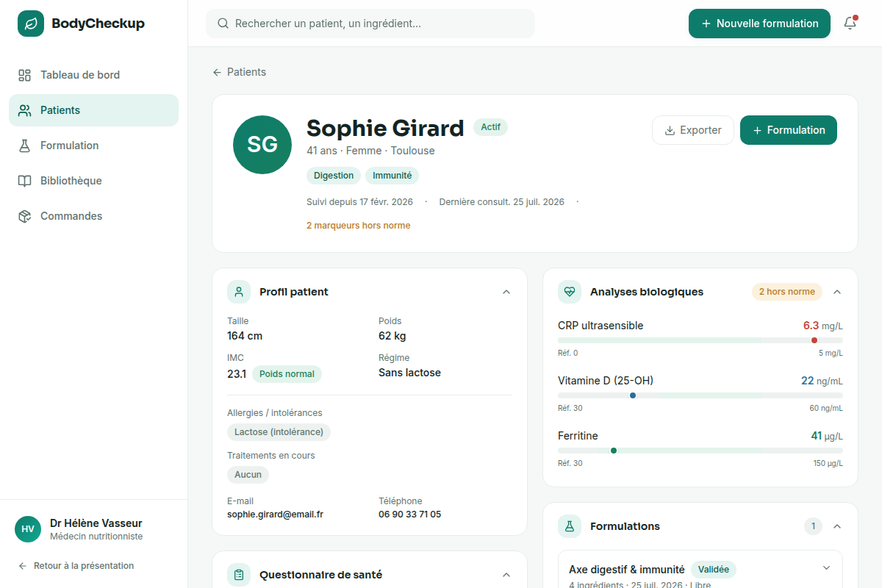This screenshot has width=882, height=588.
Task: Go to Bibliothèque section
Action: 93,181
